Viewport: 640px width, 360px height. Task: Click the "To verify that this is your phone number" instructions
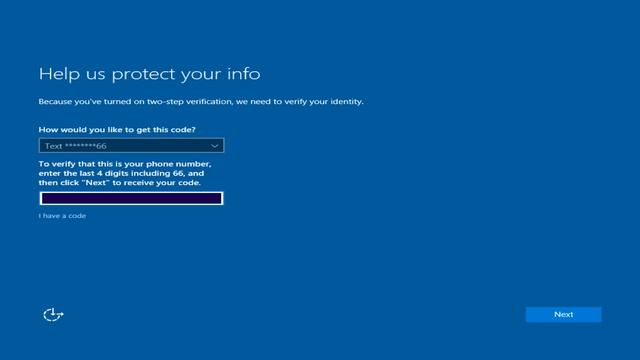[125, 173]
